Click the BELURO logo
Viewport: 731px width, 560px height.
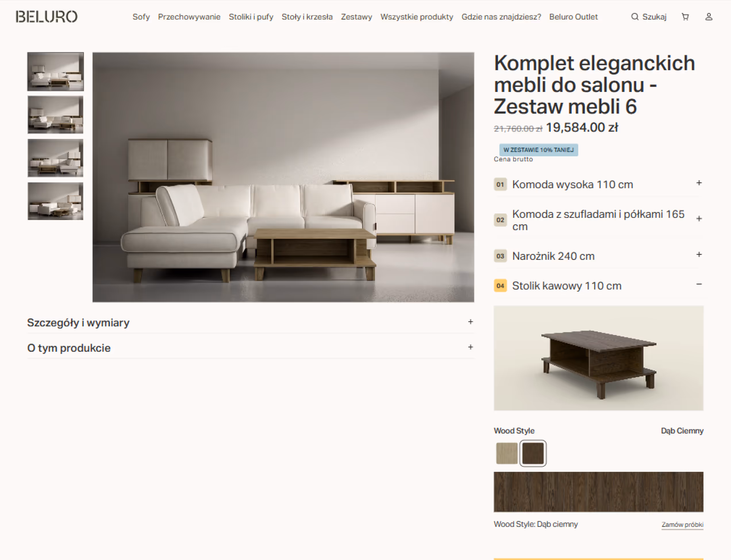(47, 17)
